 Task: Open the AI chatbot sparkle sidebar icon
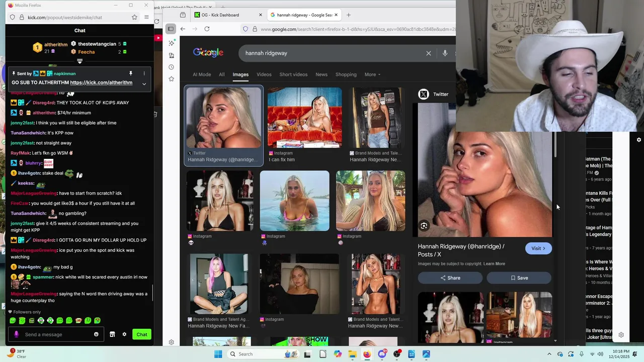point(172,43)
